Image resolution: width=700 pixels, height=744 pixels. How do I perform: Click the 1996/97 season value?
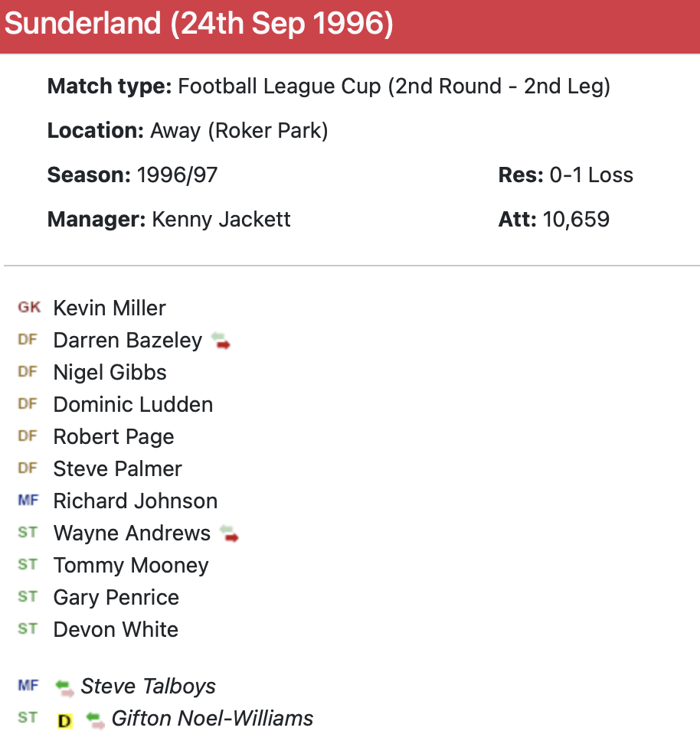(x=177, y=175)
